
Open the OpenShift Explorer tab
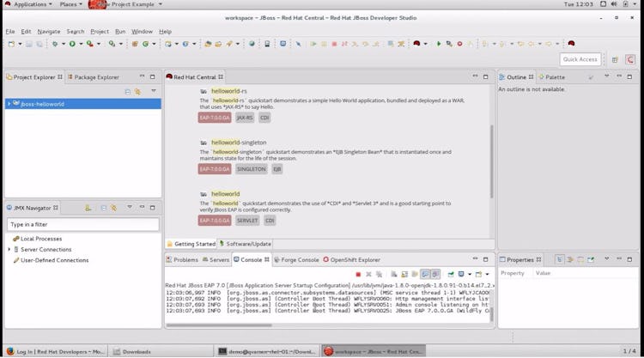[351, 260]
